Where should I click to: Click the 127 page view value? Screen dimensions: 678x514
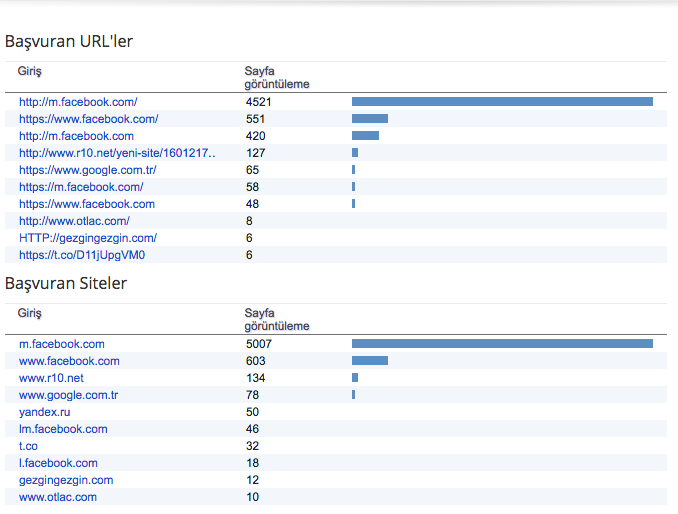255,153
